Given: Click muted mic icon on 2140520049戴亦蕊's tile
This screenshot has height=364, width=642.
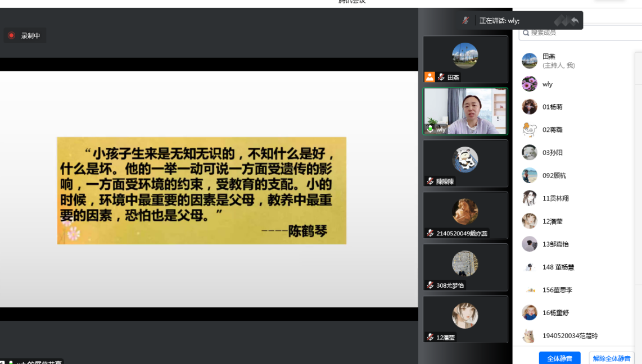Looking at the screenshot, I should [x=430, y=233].
